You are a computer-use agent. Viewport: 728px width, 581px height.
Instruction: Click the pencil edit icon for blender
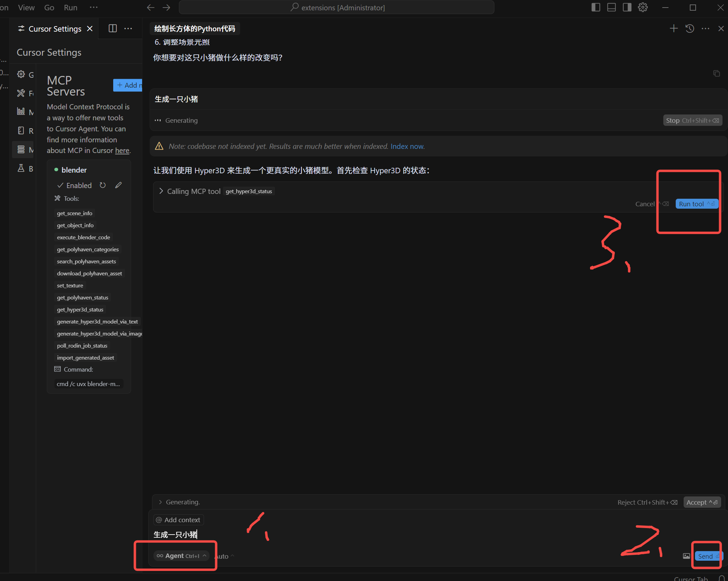pos(118,185)
